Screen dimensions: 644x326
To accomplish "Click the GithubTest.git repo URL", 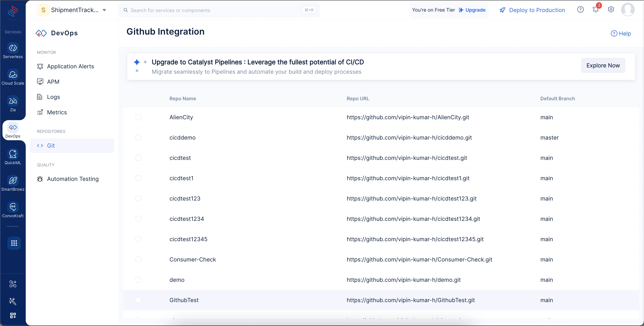I will [x=411, y=300].
